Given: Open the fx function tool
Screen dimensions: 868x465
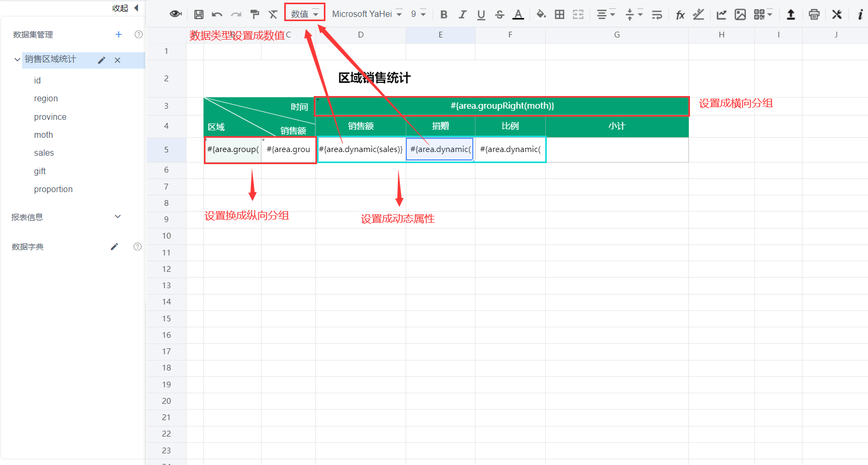Looking at the screenshot, I should 680,15.
